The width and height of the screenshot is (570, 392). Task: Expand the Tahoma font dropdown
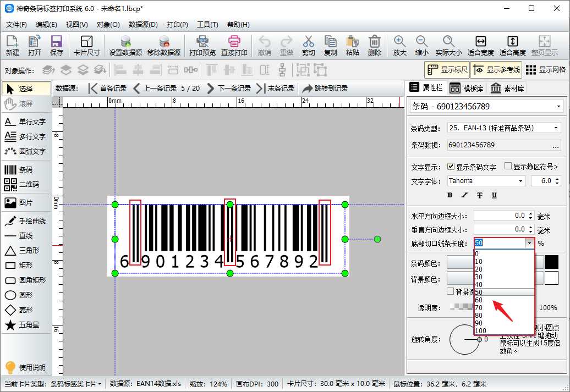pos(486,181)
